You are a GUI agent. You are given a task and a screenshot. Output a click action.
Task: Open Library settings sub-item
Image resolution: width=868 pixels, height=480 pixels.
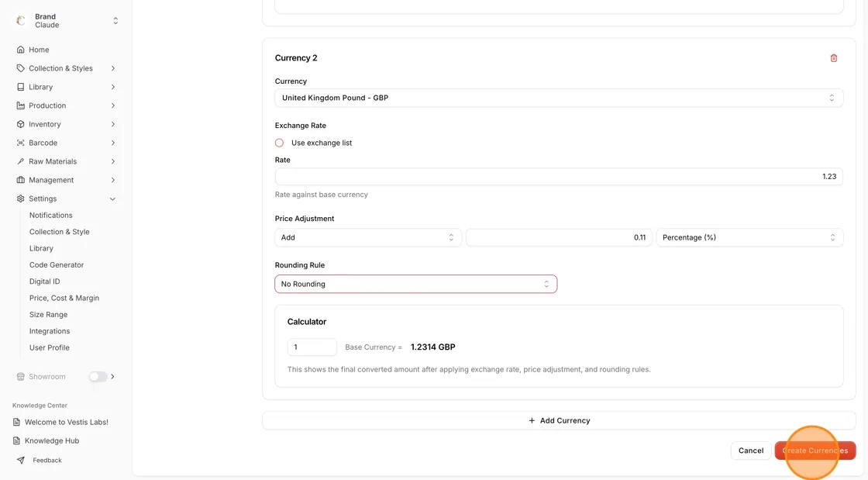[42, 248]
